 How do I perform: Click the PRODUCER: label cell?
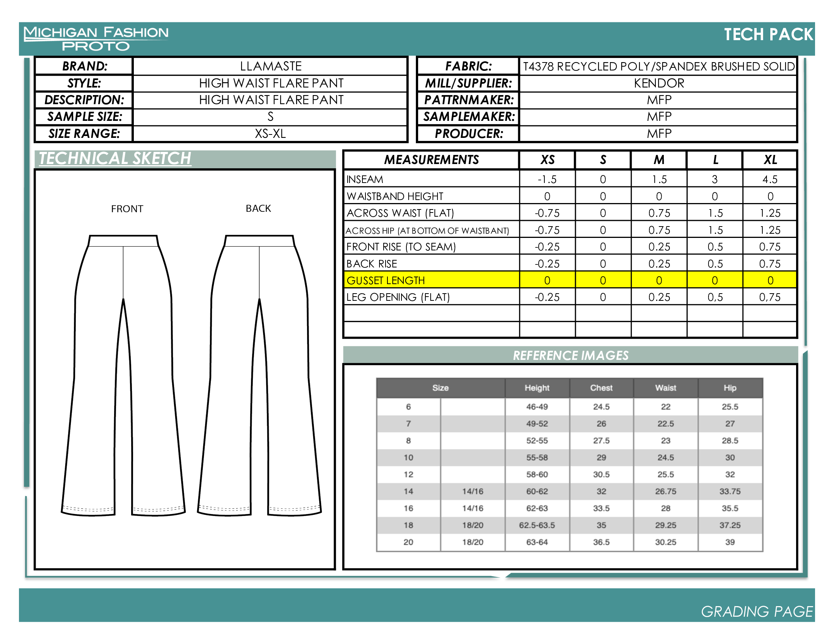point(468,133)
